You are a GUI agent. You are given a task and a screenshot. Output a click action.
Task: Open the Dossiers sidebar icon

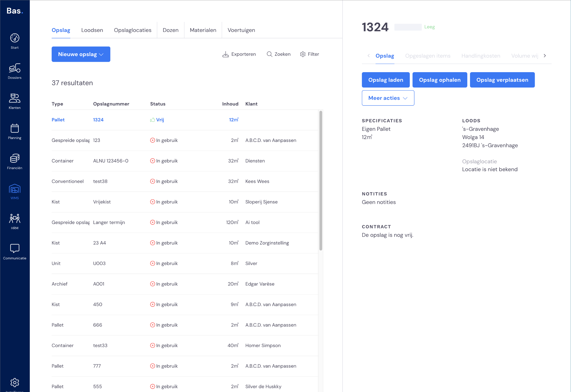tap(14, 68)
